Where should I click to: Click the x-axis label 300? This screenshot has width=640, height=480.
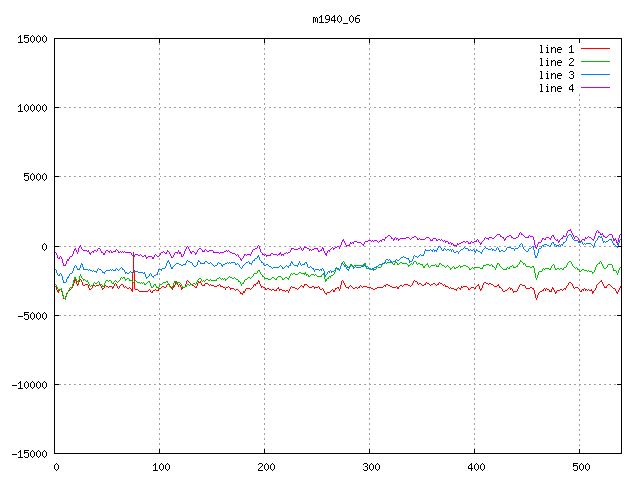coord(371,467)
